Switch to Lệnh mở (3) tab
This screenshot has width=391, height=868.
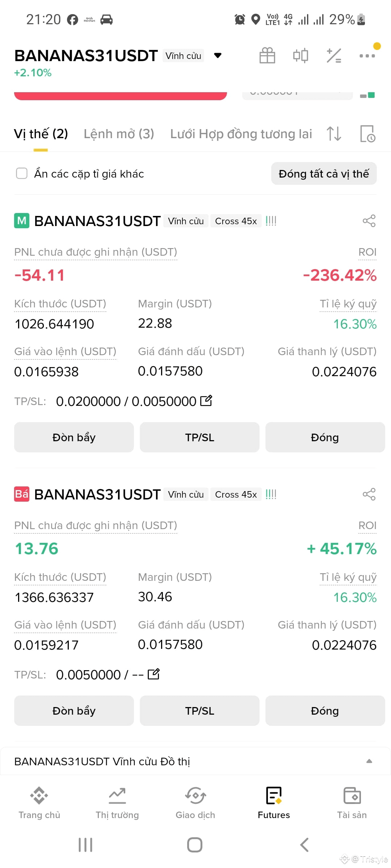[119, 134]
